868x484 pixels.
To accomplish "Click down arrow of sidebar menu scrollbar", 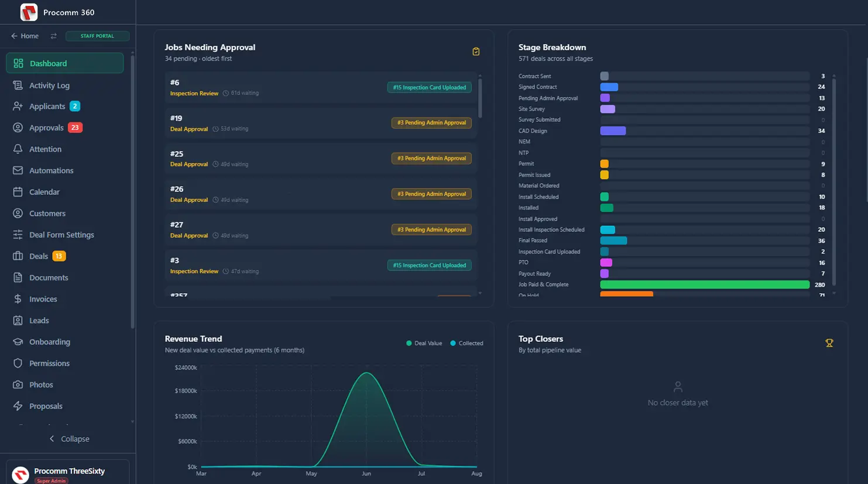I will point(132,421).
